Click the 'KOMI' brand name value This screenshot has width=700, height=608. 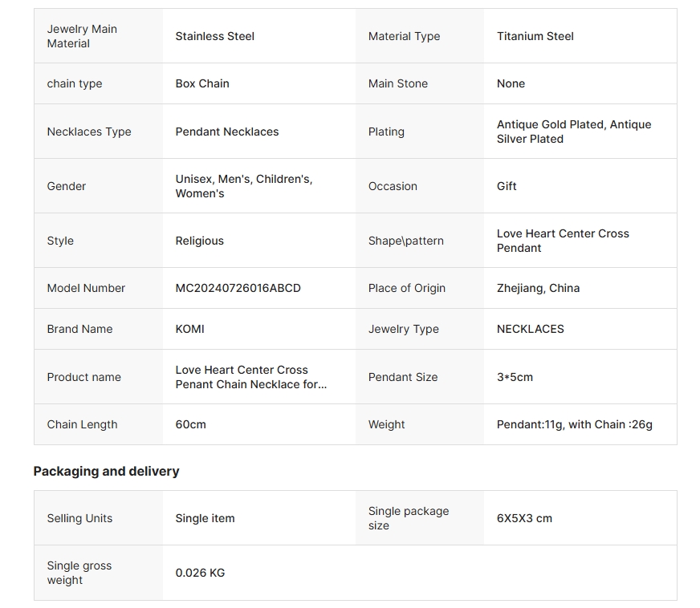[x=189, y=329]
